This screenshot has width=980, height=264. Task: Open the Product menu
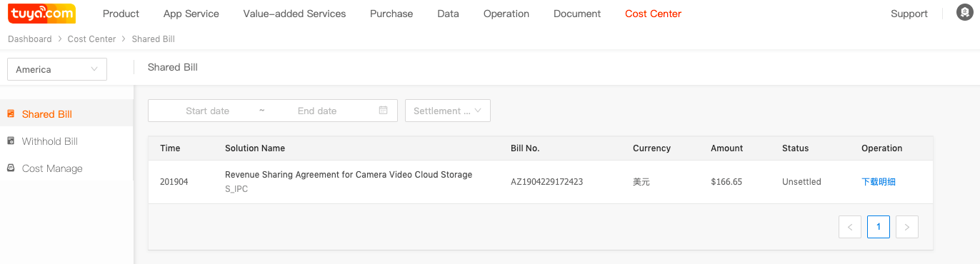(x=121, y=14)
